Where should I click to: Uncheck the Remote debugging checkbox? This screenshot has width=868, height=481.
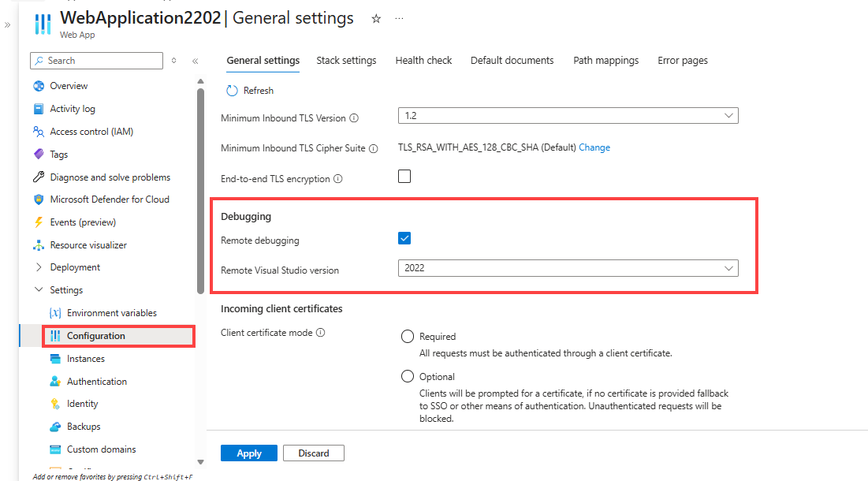tap(404, 237)
